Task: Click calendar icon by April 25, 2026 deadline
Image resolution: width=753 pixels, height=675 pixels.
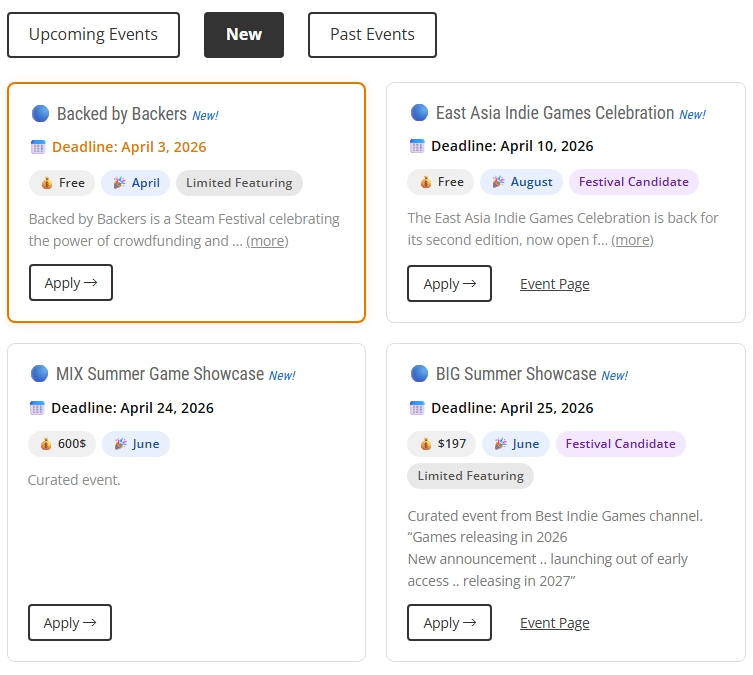Action: tap(417, 408)
